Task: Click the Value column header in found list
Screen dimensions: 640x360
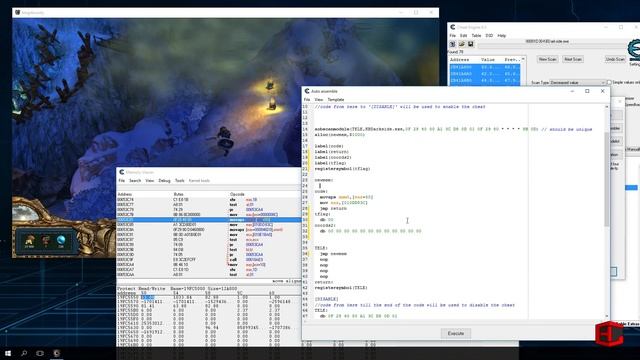Action: pos(488,60)
